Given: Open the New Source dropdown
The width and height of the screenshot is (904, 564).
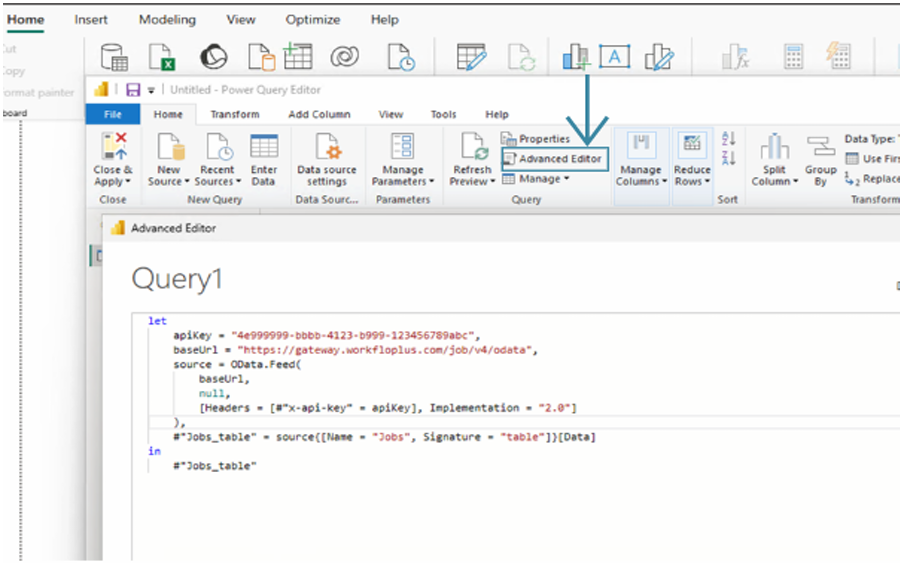Looking at the screenshot, I should click(168, 160).
